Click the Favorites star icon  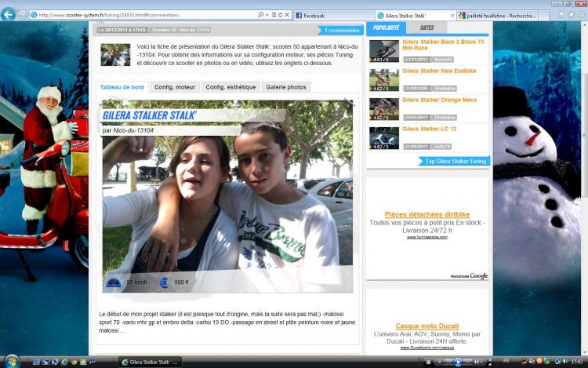coord(571,15)
